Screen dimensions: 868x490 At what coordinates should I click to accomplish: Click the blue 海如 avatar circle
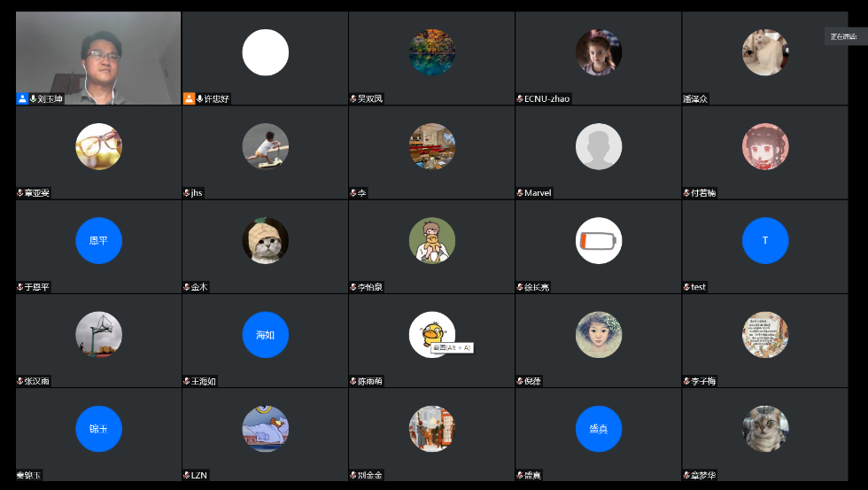[265, 335]
